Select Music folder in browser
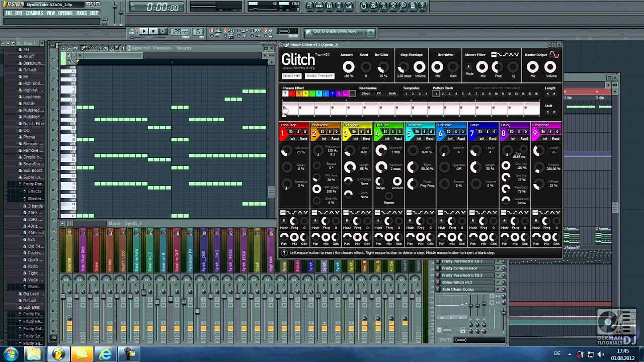This screenshot has height=362, width=644. [x=34, y=287]
